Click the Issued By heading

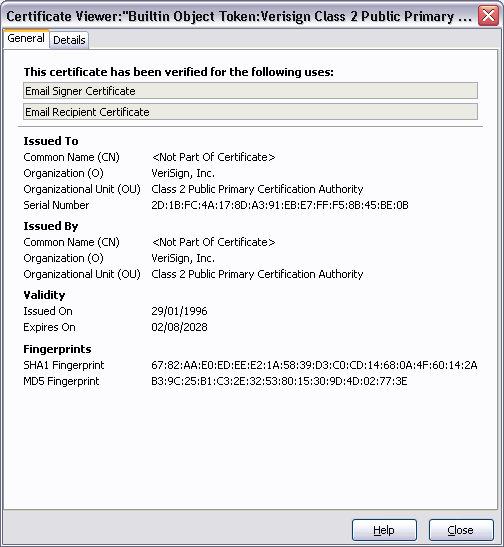[51, 226]
